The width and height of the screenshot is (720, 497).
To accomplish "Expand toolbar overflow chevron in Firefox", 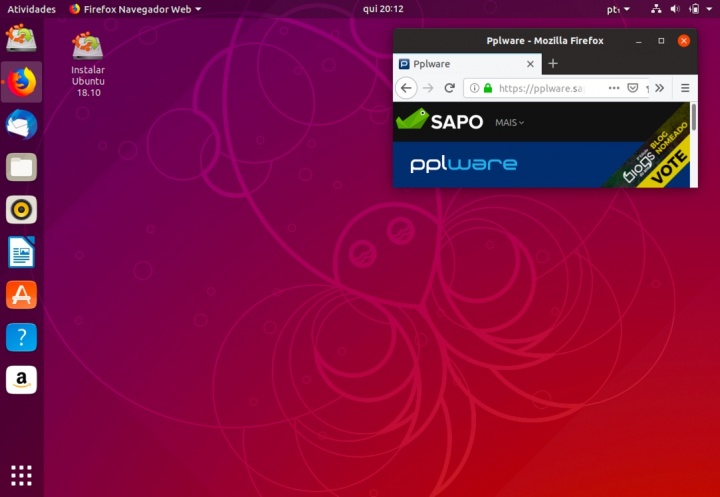I will [x=659, y=88].
